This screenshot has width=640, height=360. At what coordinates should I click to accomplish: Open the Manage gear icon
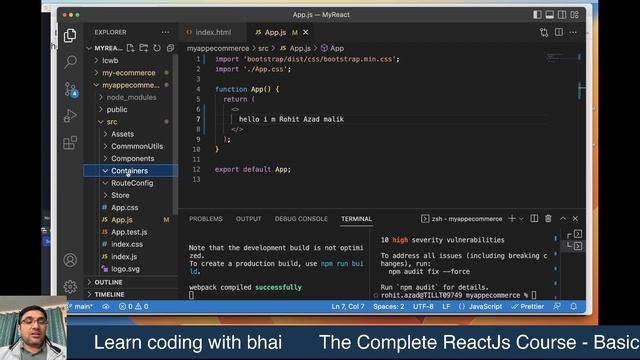70,287
